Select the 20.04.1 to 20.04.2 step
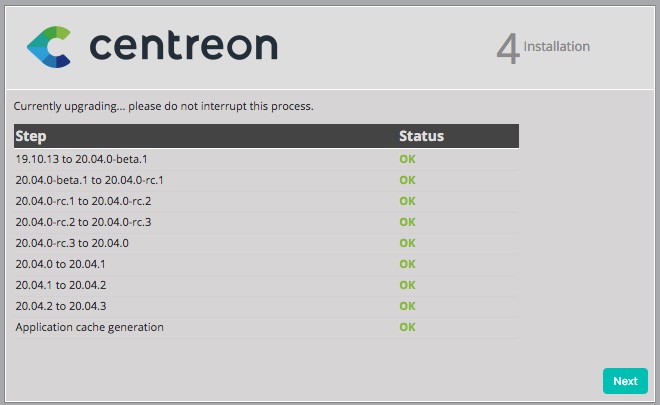Screen dimensions: 660x405 pyautogui.click(x=61, y=285)
